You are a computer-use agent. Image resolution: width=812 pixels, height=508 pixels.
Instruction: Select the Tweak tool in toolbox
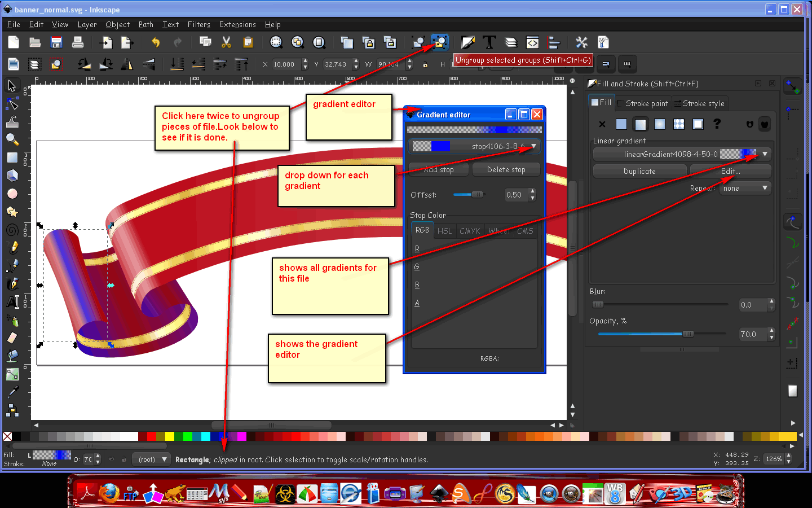(x=12, y=122)
